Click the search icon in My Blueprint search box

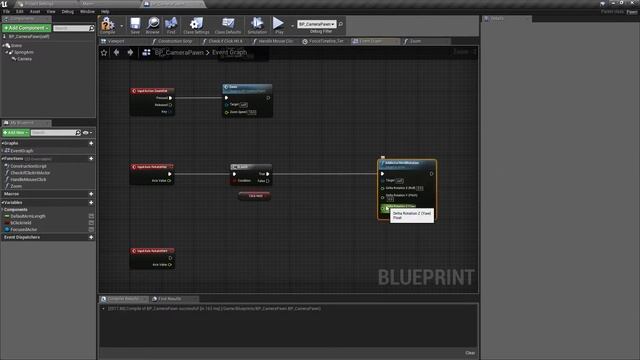[x=78, y=133]
